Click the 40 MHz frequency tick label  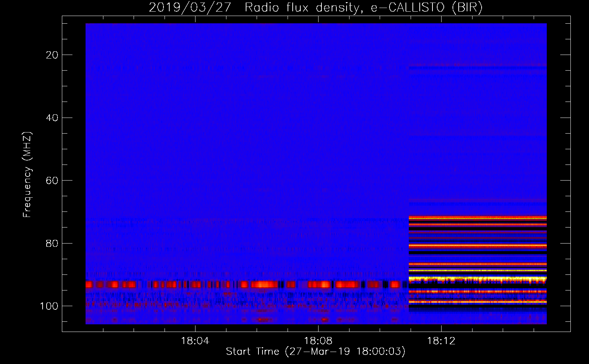click(52, 118)
